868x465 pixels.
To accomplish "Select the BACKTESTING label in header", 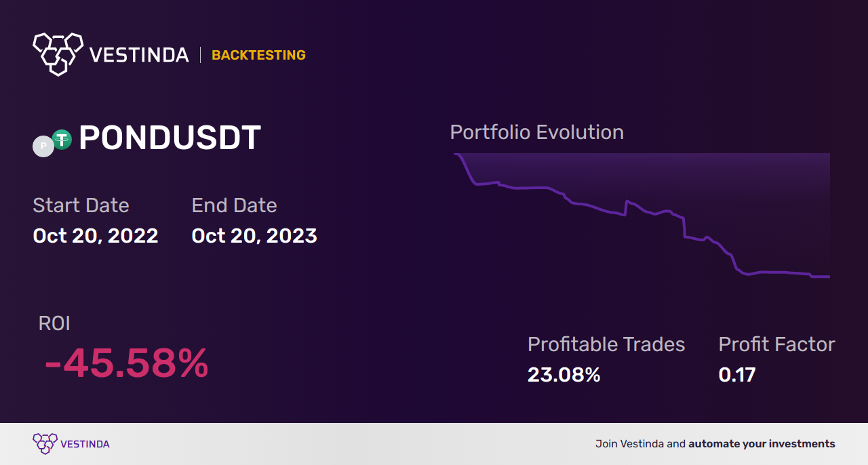I will tap(258, 55).
